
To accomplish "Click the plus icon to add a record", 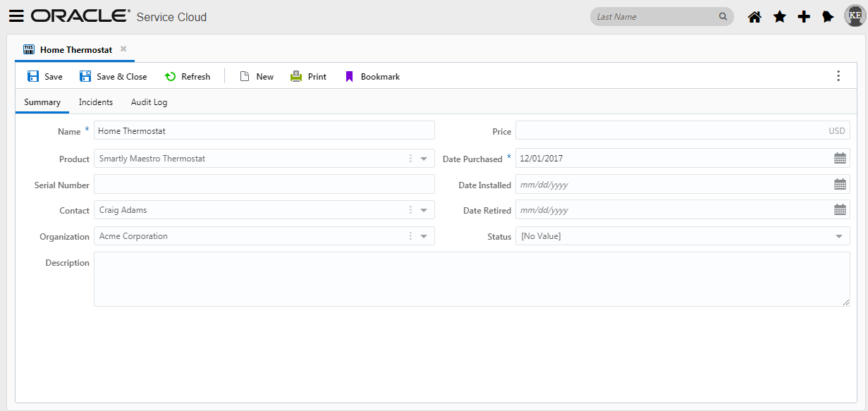I will pyautogui.click(x=803, y=16).
